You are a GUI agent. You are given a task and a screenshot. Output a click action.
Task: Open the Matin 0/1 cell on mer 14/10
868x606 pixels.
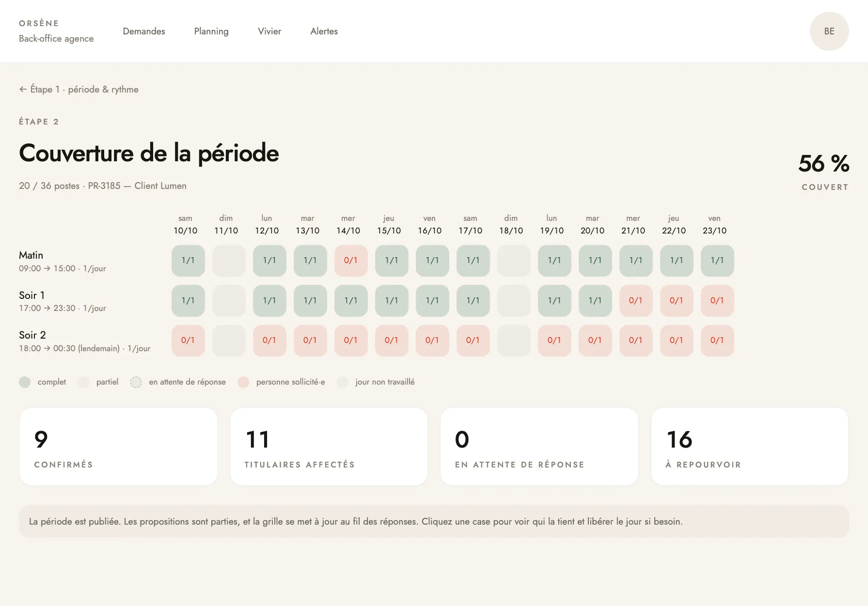pos(351,261)
